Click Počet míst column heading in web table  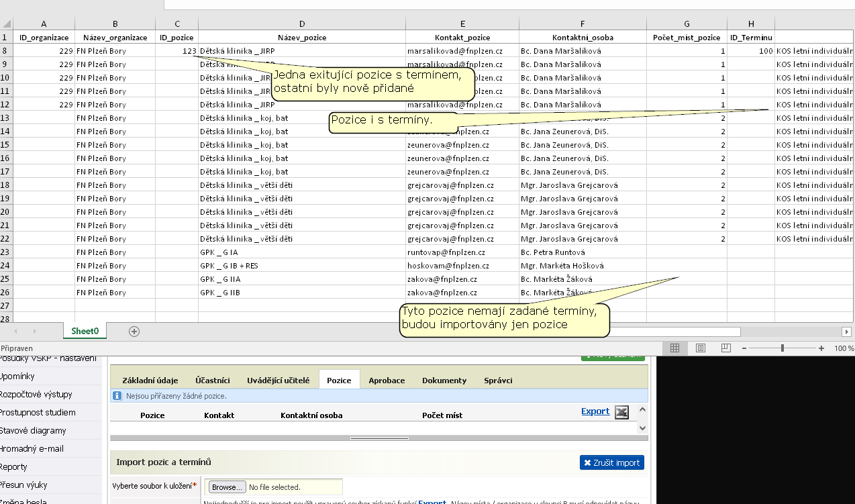pos(442,415)
